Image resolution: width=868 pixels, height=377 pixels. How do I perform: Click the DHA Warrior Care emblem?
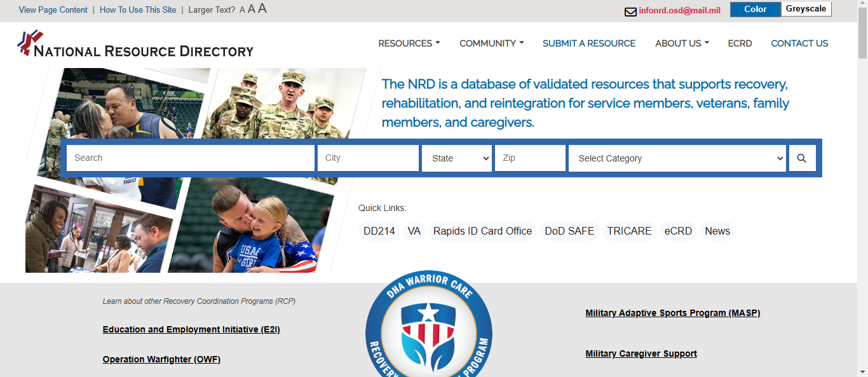[x=429, y=324]
